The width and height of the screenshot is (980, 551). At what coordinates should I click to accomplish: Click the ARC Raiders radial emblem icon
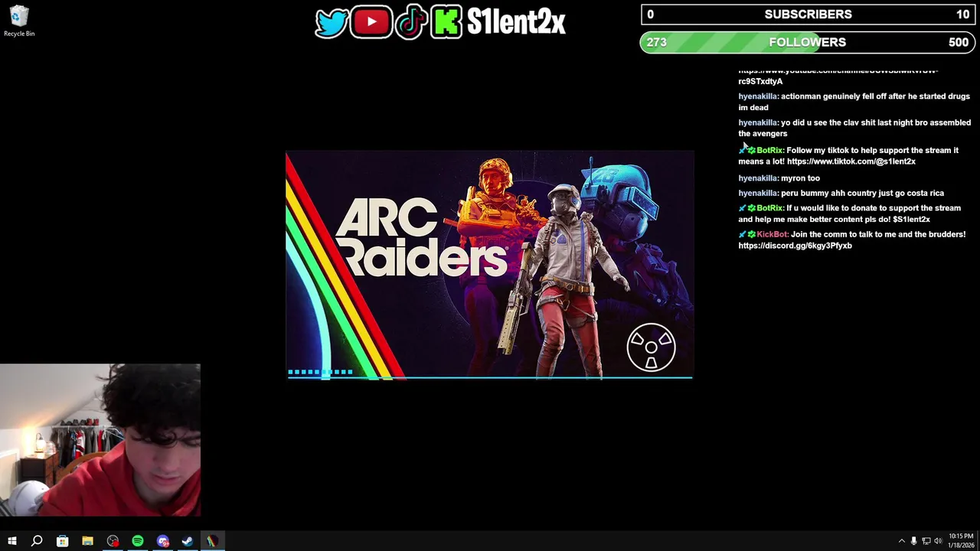pos(651,347)
